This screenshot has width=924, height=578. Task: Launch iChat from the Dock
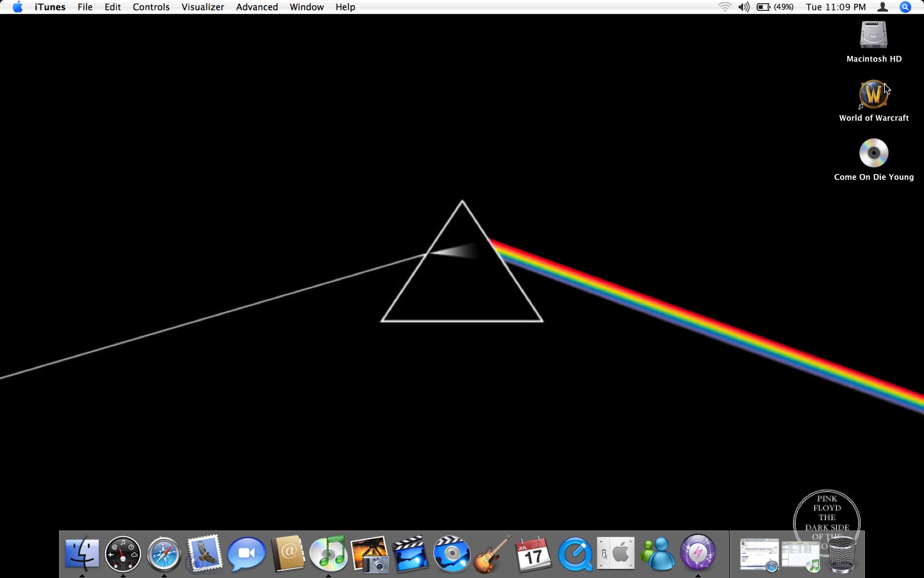coord(246,554)
